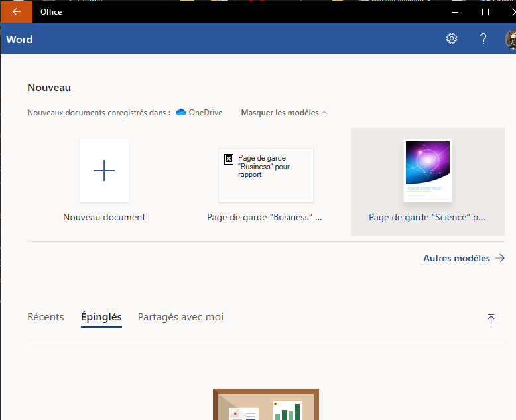Click the upload arrow icon

click(x=491, y=318)
